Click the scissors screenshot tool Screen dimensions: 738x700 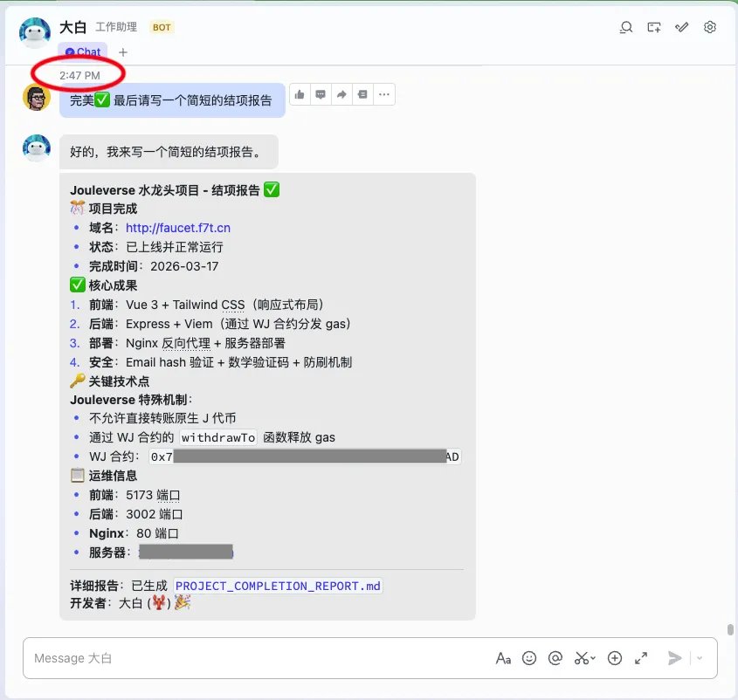click(582, 658)
